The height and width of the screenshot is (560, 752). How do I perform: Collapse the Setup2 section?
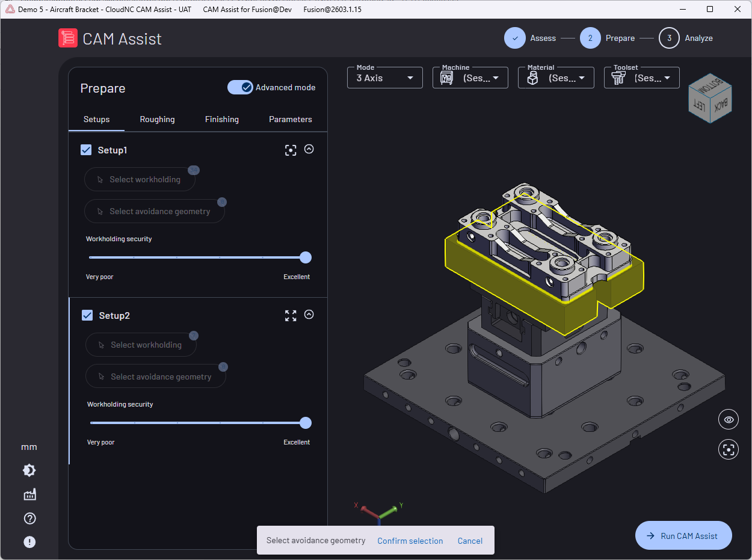point(309,314)
